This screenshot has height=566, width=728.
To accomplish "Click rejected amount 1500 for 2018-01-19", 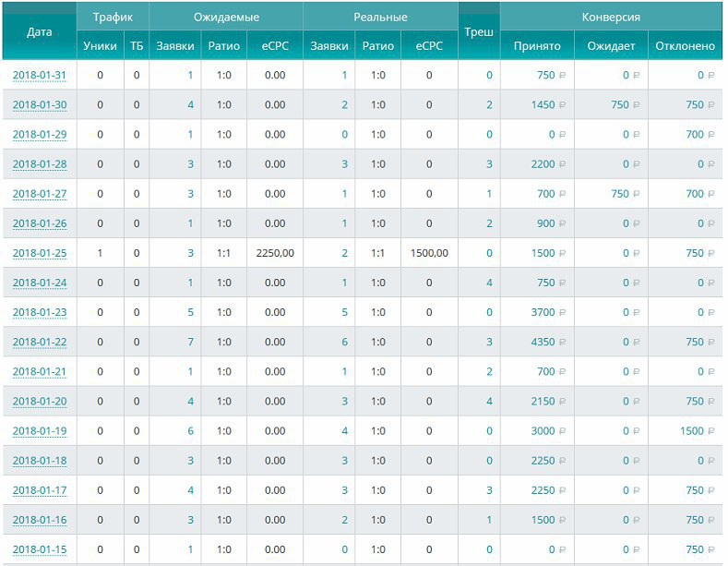I will [x=691, y=431].
